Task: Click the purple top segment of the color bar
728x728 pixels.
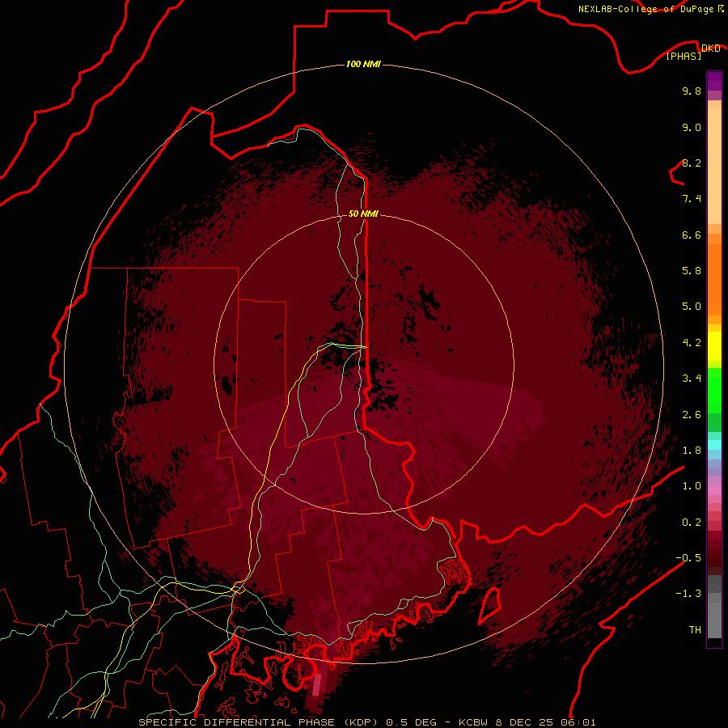Action: point(714,81)
